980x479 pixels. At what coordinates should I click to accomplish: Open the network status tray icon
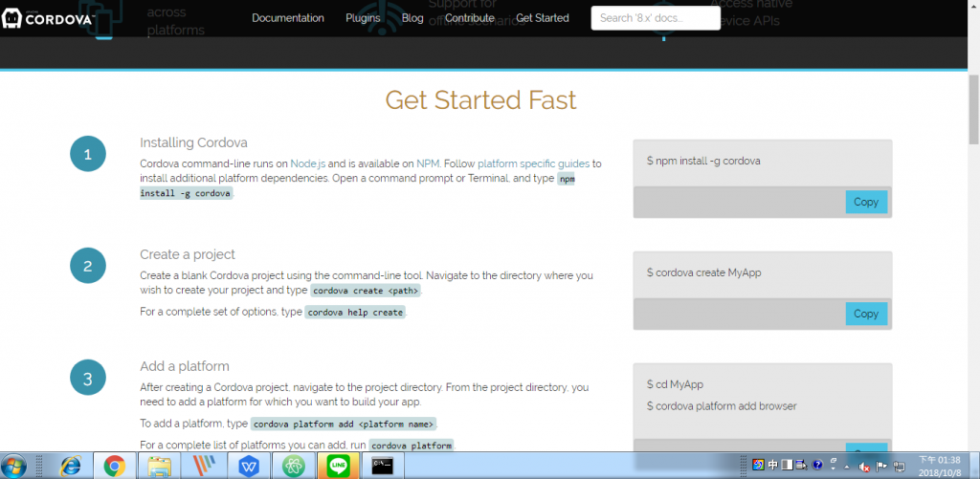[899, 467]
